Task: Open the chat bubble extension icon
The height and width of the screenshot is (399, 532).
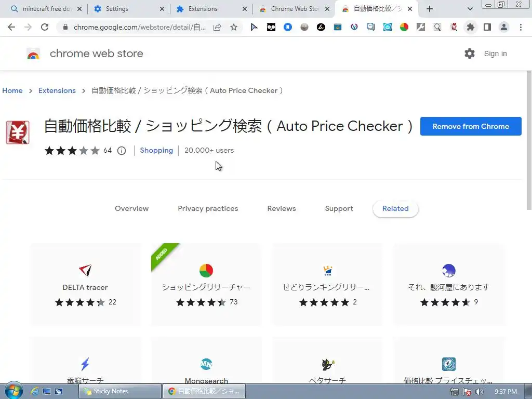Action: pyautogui.click(x=371, y=27)
